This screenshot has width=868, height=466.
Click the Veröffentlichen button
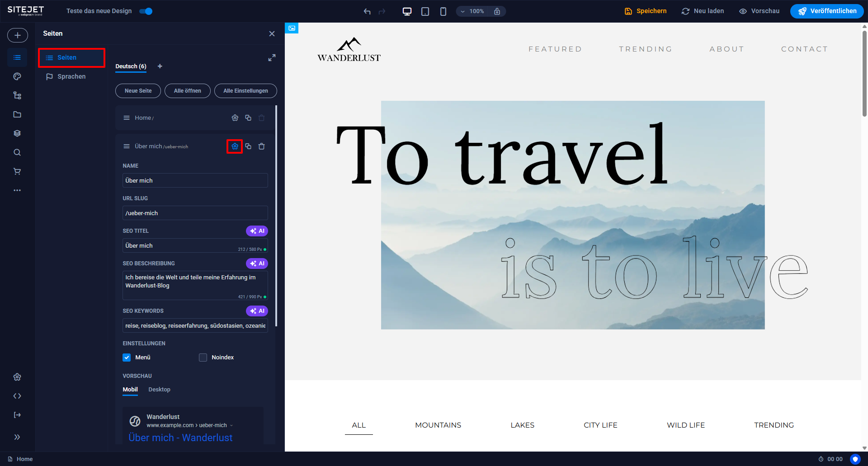[x=827, y=11]
